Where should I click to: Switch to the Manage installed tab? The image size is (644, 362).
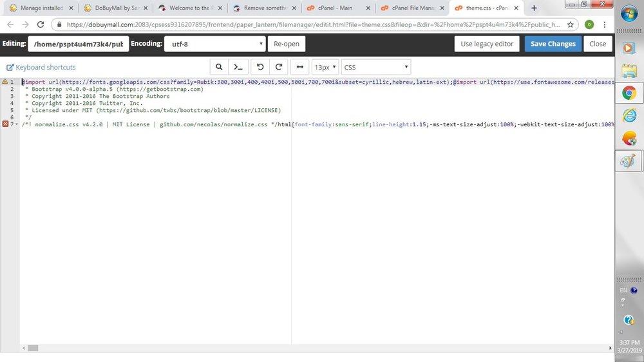[41, 8]
